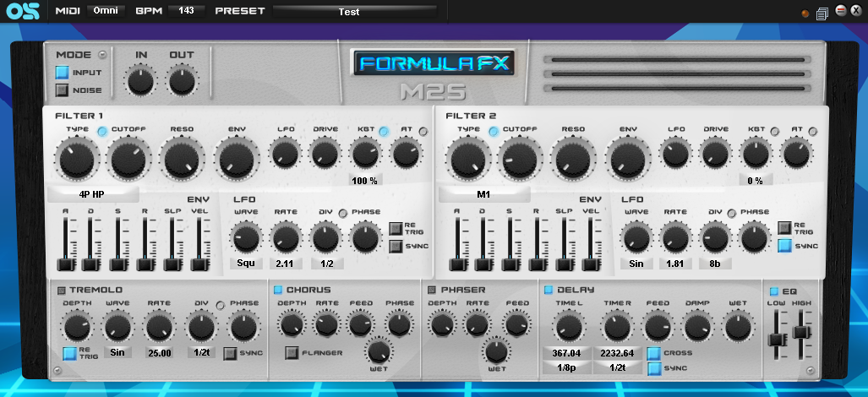Toggle Phaser section on/off
The width and height of the screenshot is (868, 397).
(x=433, y=290)
